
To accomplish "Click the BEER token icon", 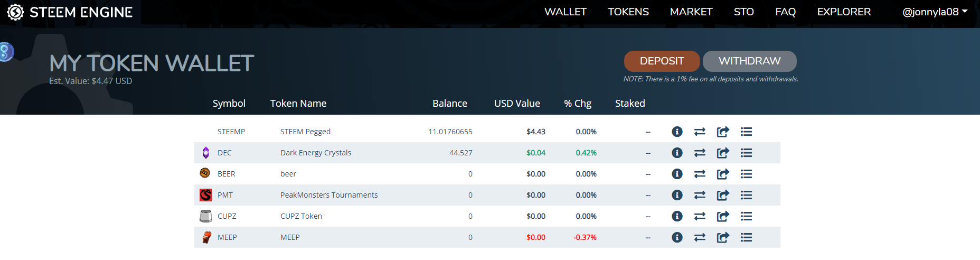I will point(205,173).
